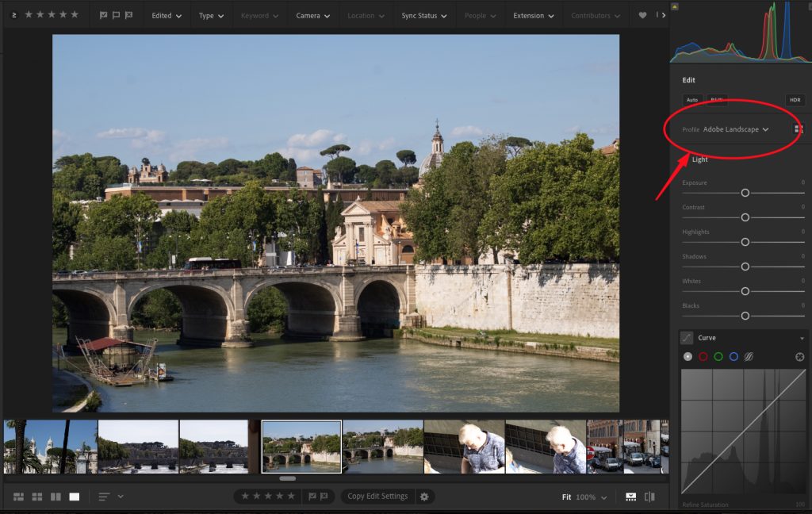The image size is (812, 514).
Task: Select the red channel curve
Action: click(x=703, y=357)
